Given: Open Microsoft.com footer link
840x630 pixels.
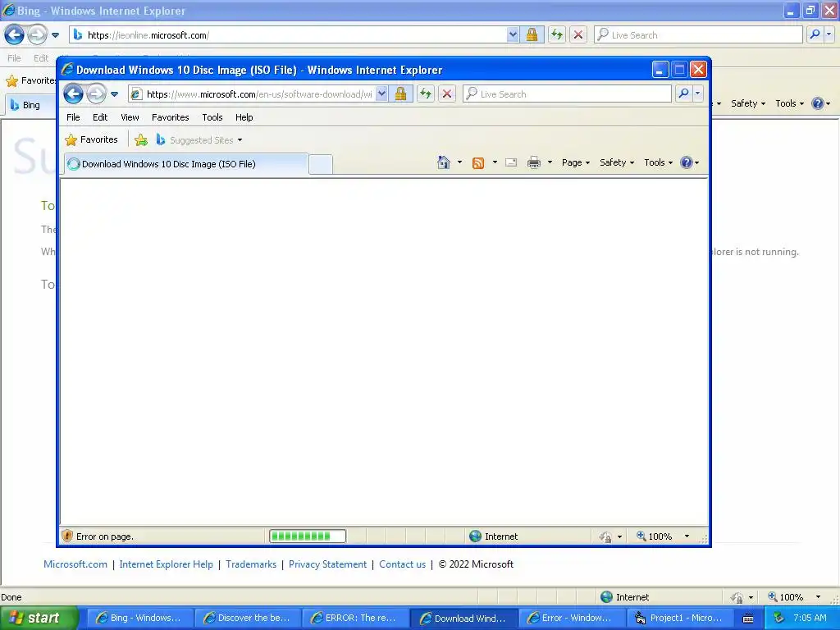Looking at the screenshot, I should pos(75,564).
